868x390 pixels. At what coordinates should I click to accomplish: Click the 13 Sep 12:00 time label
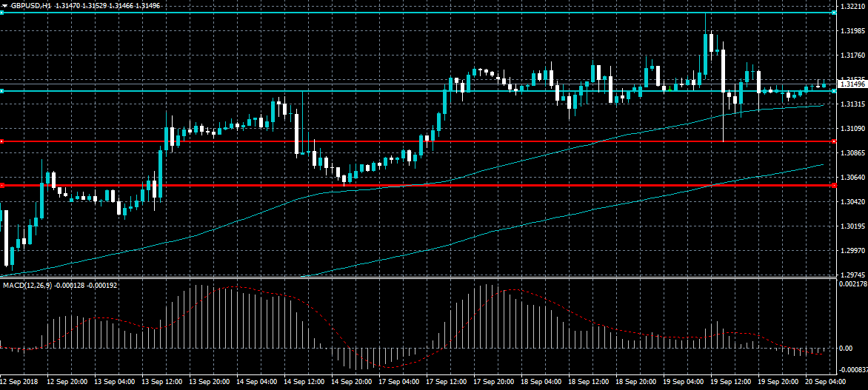161,382
